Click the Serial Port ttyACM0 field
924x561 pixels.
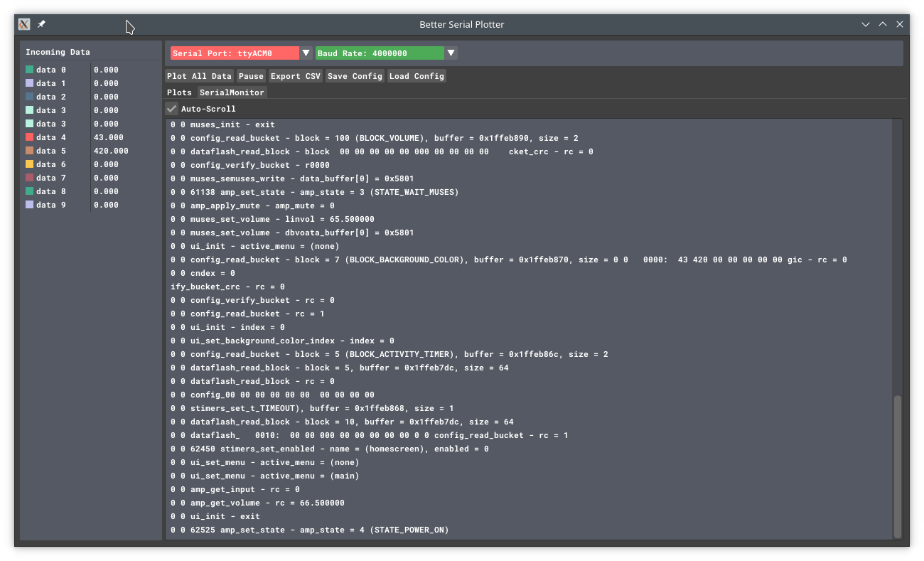[x=235, y=53]
